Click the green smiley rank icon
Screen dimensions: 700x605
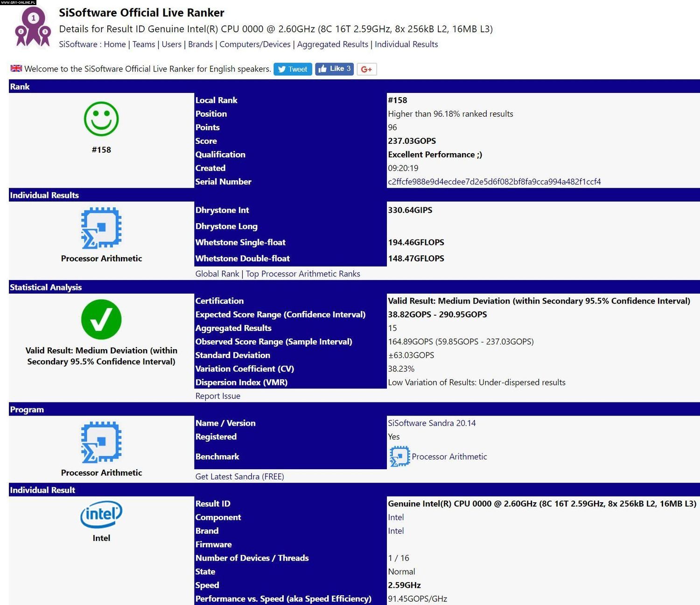coord(101,119)
